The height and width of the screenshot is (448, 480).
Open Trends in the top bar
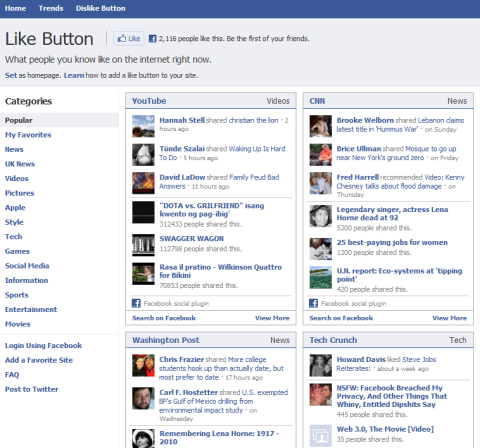(51, 8)
